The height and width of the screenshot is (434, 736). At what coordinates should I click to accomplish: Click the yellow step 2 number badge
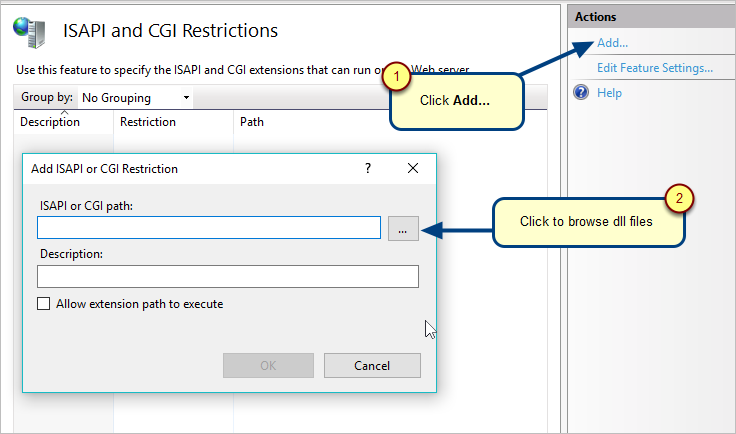(x=679, y=198)
